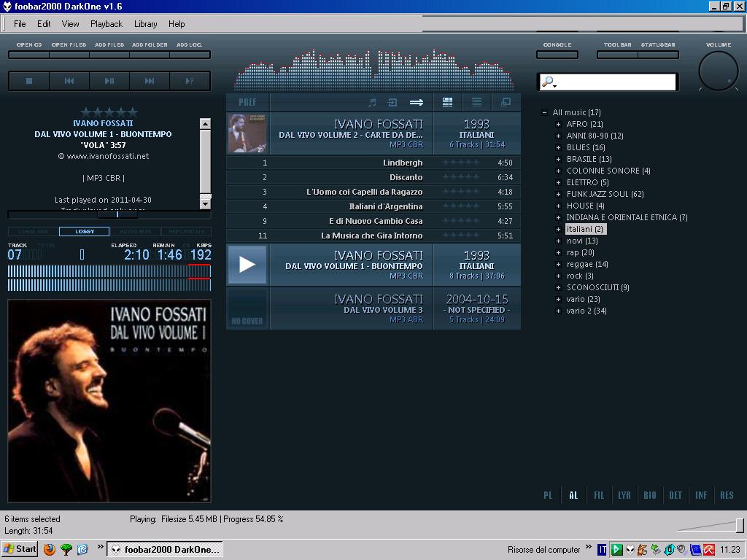The image size is (747, 560).
Task: Open the Playback menu
Action: pos(107,24)
